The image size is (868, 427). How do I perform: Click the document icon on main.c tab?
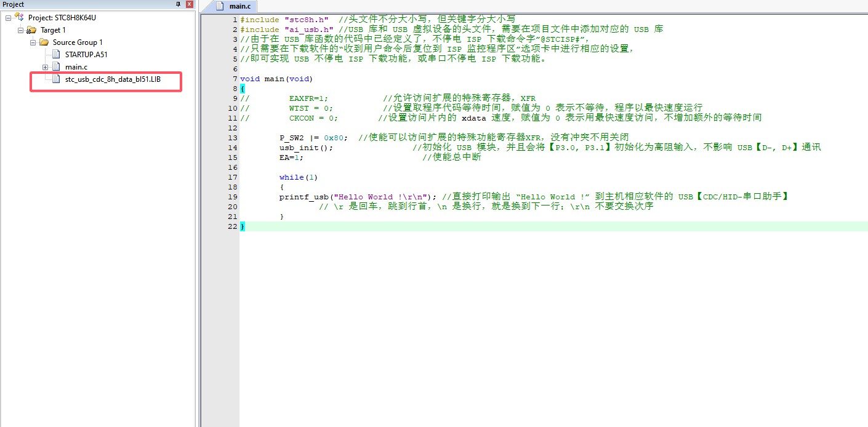(220, 6)
